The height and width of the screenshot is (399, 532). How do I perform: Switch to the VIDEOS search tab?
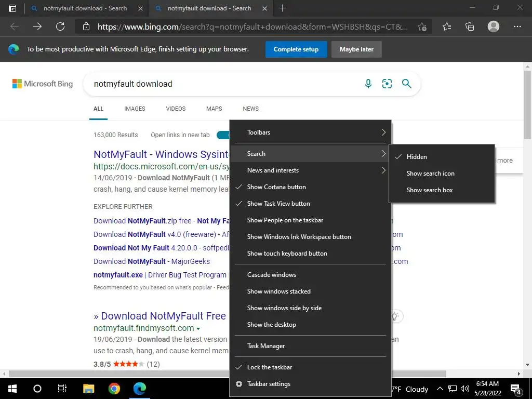[176, 109]
